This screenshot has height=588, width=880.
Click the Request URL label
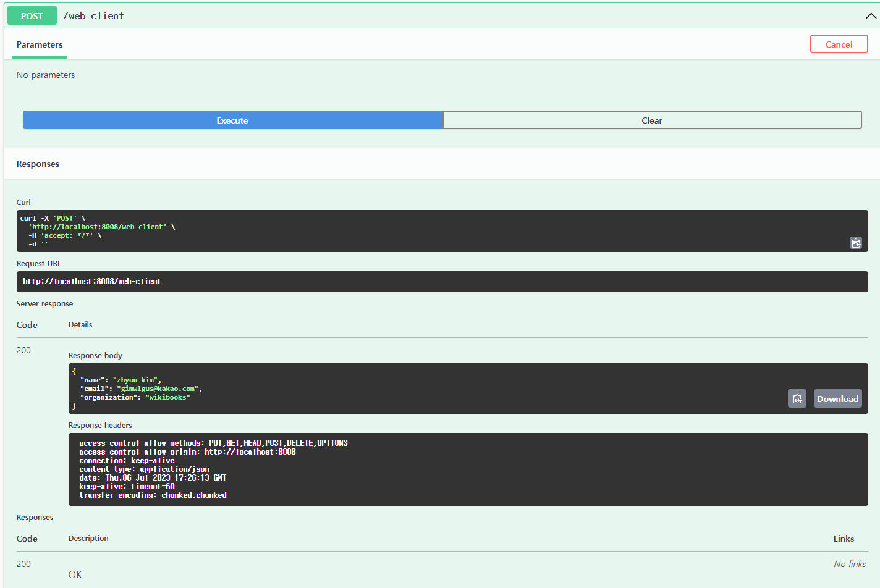39,263
